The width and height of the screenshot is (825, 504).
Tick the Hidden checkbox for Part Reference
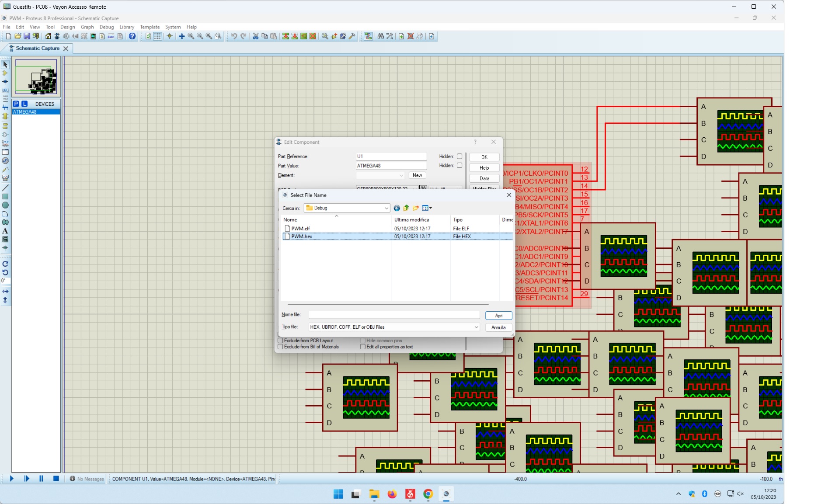[x=459, y=156]
